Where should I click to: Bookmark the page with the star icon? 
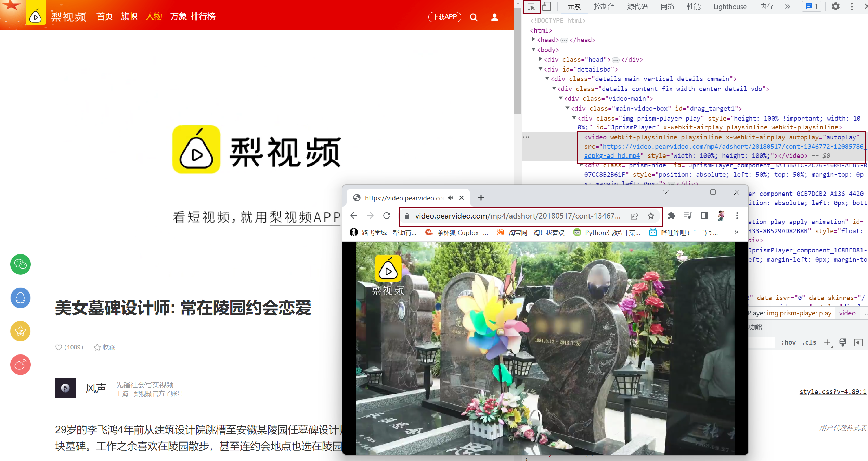[651, 216]
